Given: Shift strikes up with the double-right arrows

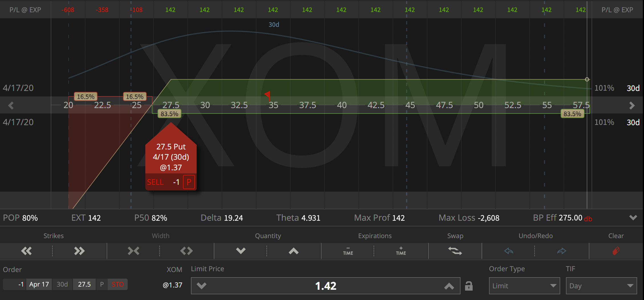Looking at the screenshot, I should [x=80, y=251].
